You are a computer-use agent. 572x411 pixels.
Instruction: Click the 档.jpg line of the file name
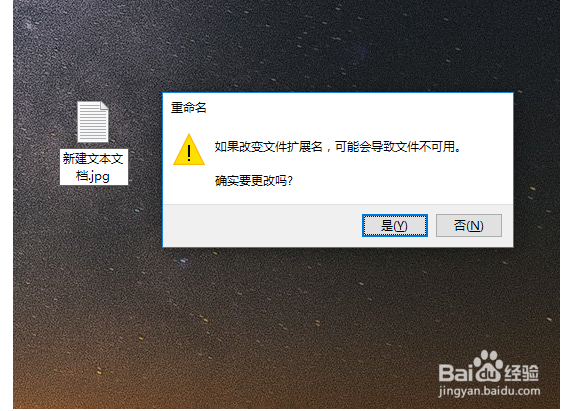pyautogui.click(x=93, y=177)
